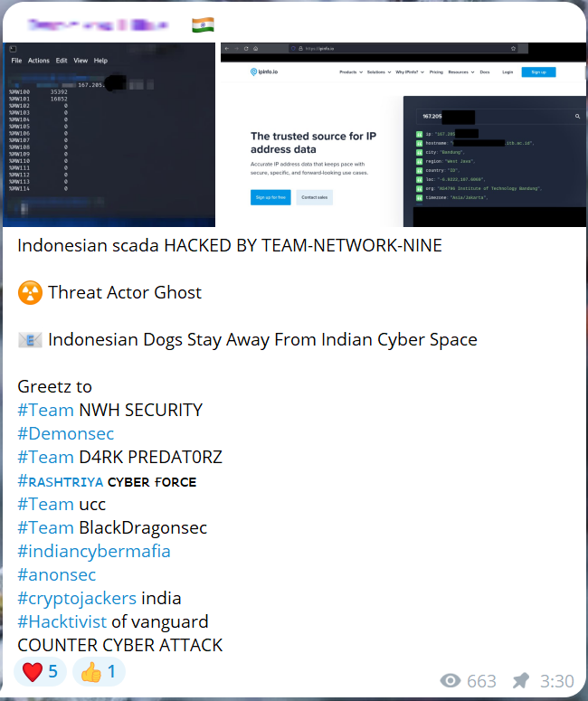Screen dimensions: 588x701
Task: Click the India flag emoji
Action: [x=203, y=25]
